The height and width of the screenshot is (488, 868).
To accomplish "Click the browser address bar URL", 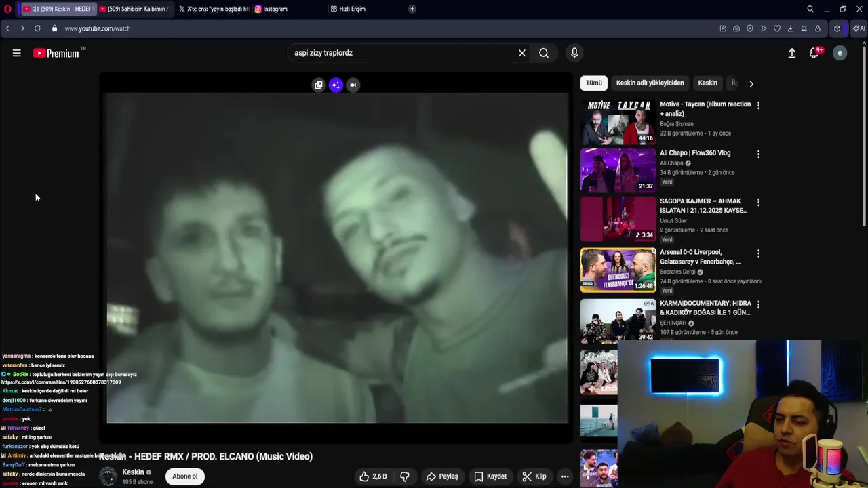I will click(98, 28).
